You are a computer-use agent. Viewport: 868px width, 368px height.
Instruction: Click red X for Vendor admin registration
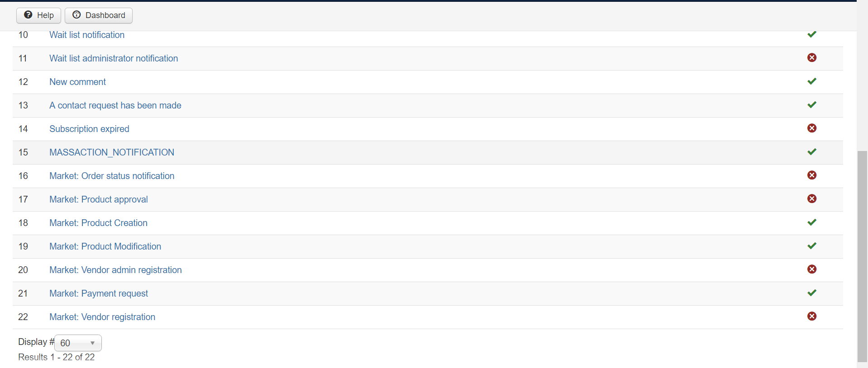[811, 269]
